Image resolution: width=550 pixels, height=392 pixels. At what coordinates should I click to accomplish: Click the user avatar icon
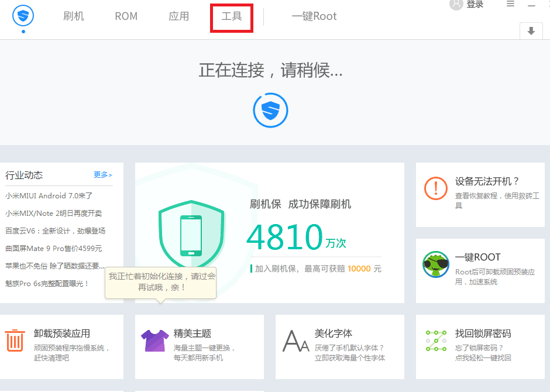pos(456,4)
